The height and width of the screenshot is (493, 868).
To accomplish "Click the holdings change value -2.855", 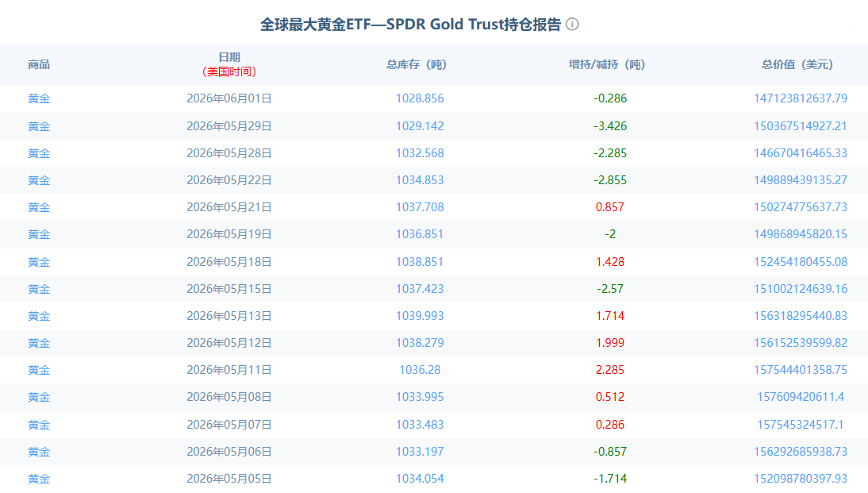I will [x=610, y=180].
